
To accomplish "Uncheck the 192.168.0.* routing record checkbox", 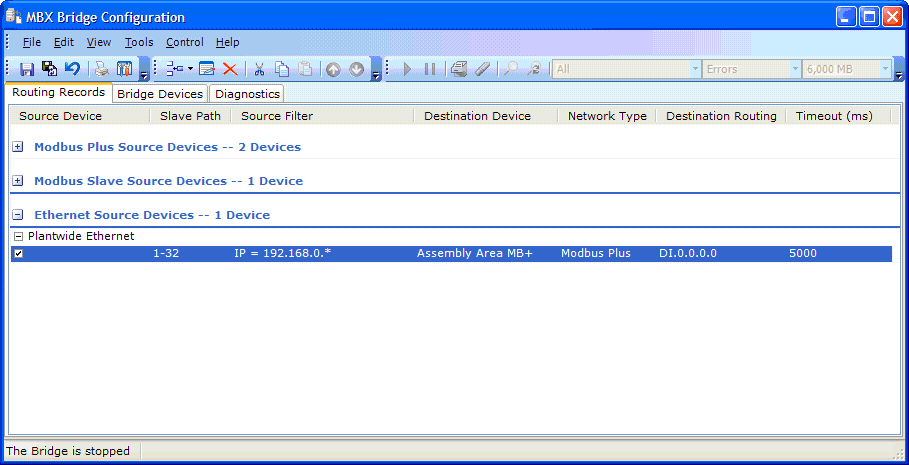I will pos(18,254).
